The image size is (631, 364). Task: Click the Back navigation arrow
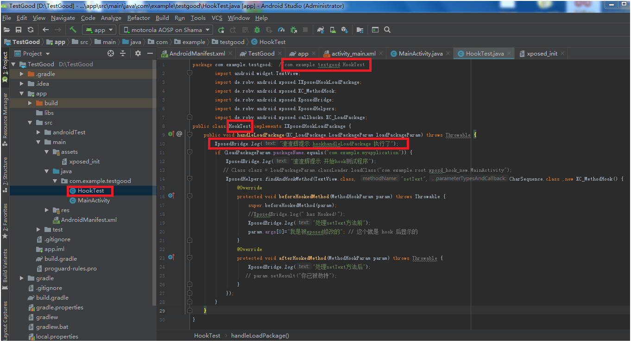(45, 30)
